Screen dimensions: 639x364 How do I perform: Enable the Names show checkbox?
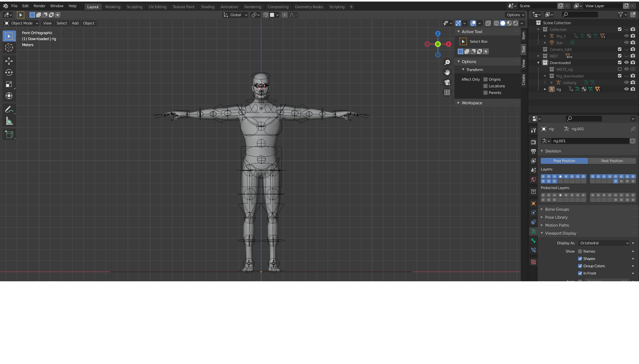coord(580,251)
